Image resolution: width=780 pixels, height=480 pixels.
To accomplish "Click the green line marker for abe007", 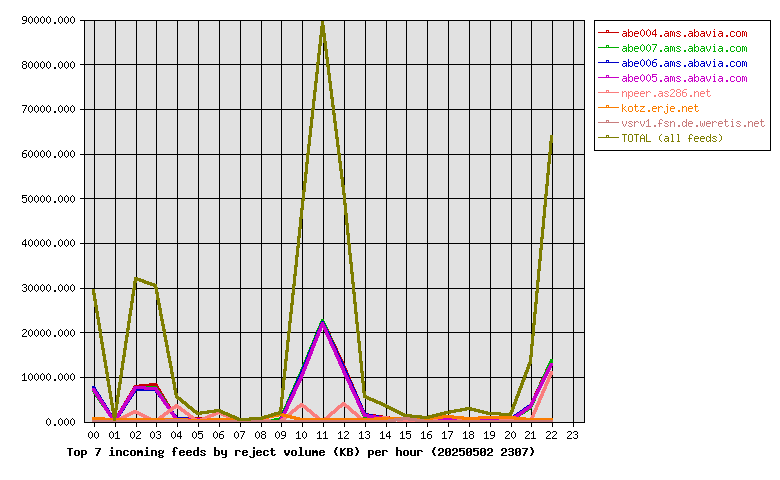I will tap(608, 47).
